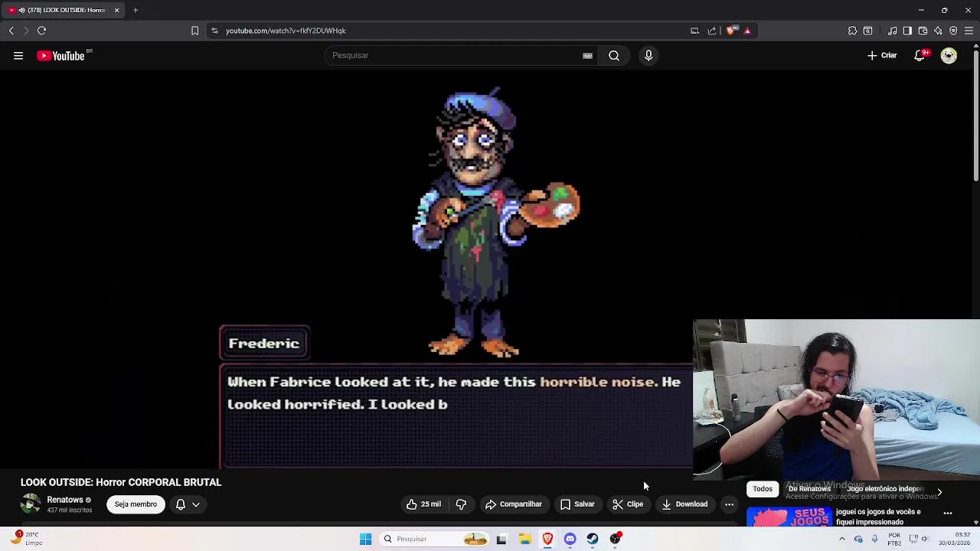Click the Criar create button
This screenshot has height=551, width=980.
click(x=881, y=55)
